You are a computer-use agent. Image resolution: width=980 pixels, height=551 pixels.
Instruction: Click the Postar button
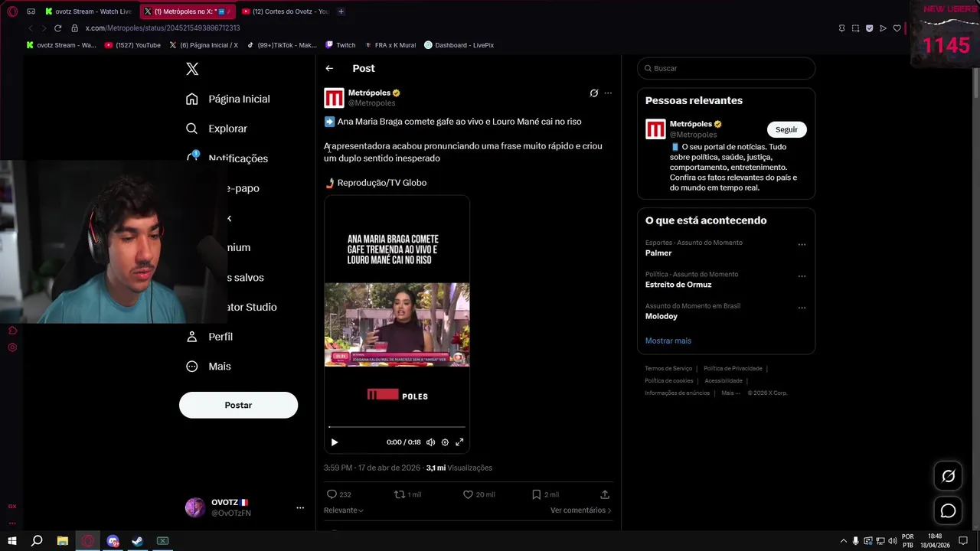238,405
